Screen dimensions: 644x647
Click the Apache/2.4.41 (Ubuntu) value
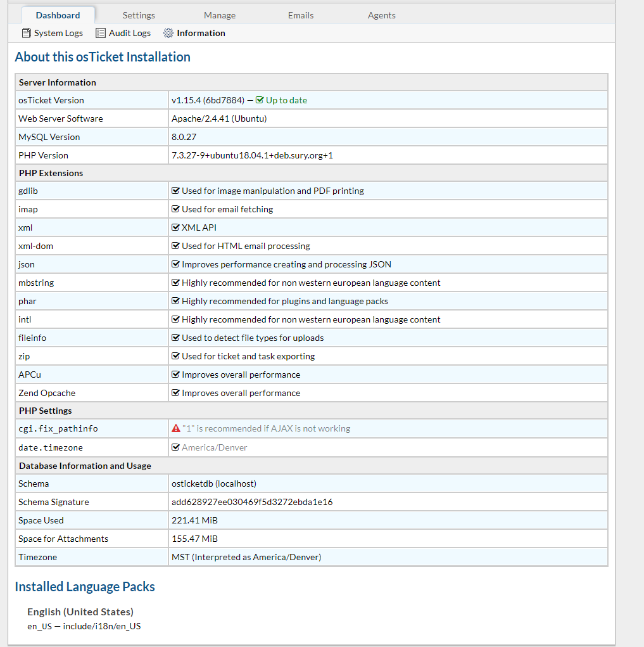(219, 119)
